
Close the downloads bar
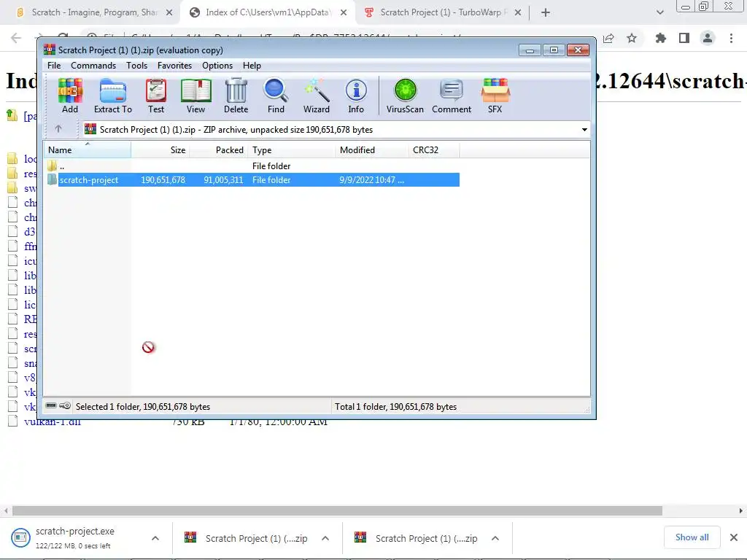coord(734,537)
